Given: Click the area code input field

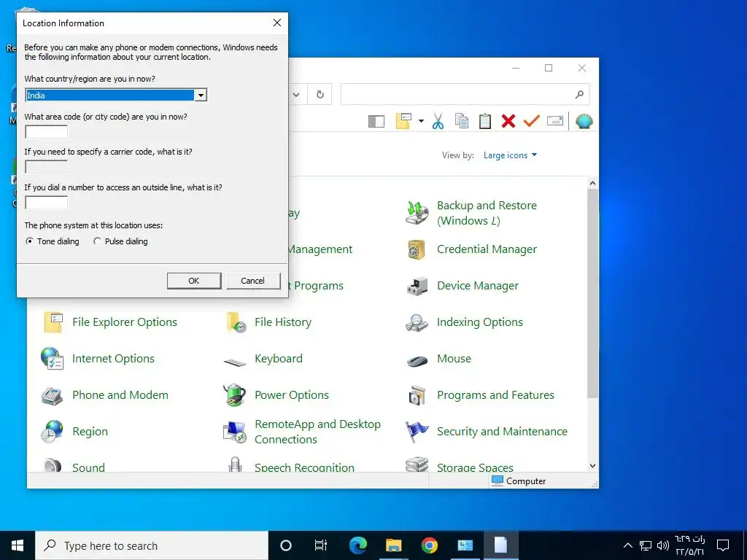Looking at the screenshot, I should [x=46, y=131].
